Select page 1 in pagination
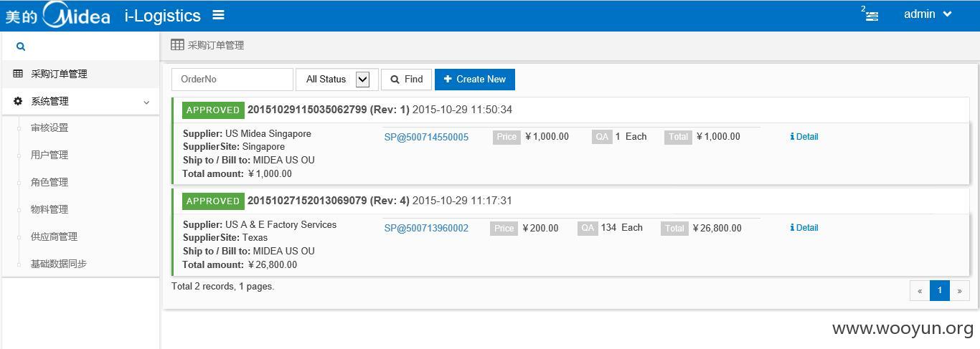 [940, 290]
